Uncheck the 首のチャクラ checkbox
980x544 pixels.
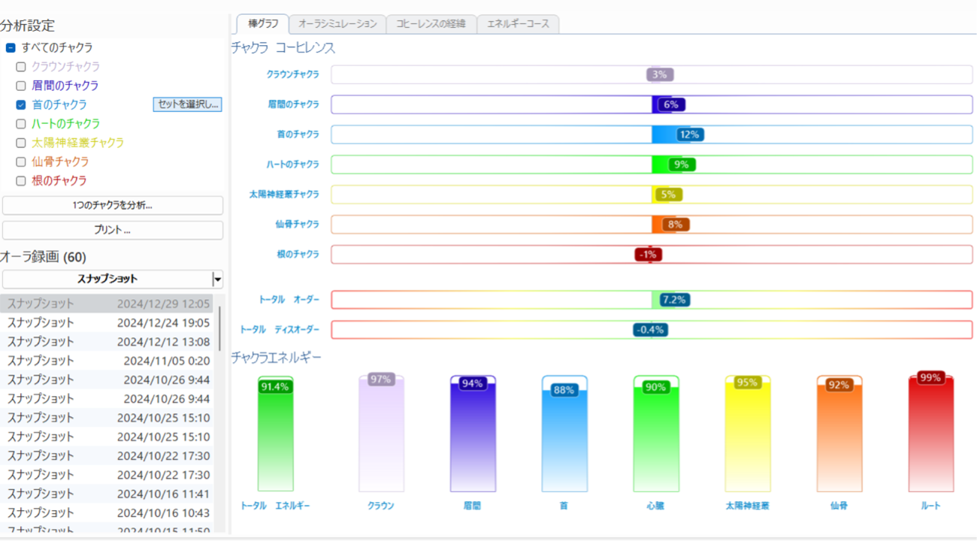(x=21, y=105)
